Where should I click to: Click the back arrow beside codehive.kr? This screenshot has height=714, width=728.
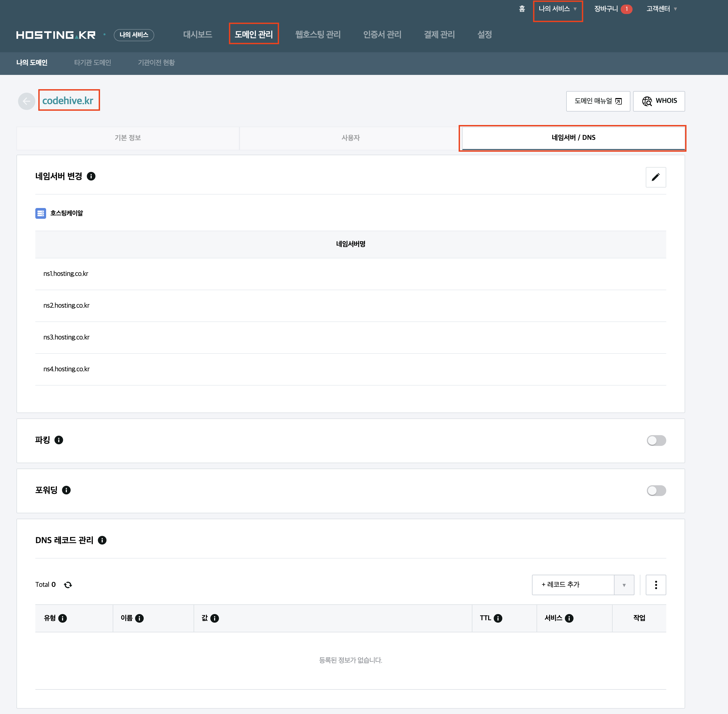point(26,101)
